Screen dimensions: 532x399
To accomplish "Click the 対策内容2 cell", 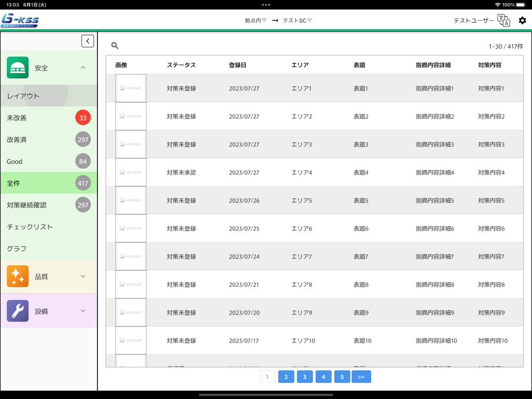I will pyautogui.click(x=491, y=117).
